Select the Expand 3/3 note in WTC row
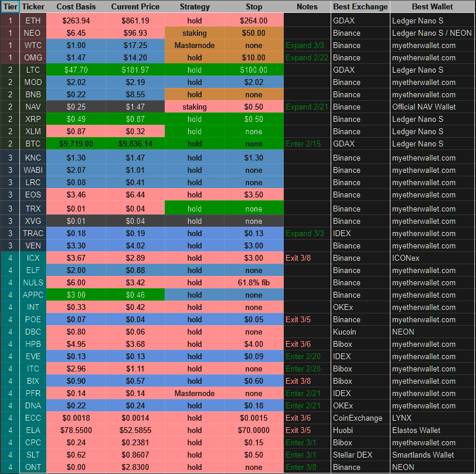 [307, 45]
